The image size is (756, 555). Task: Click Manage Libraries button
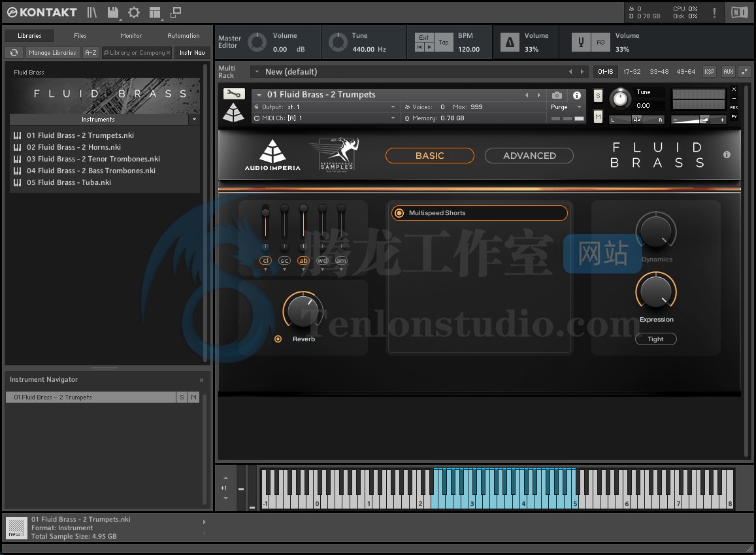pyautogui.click(x=52, y=52)
